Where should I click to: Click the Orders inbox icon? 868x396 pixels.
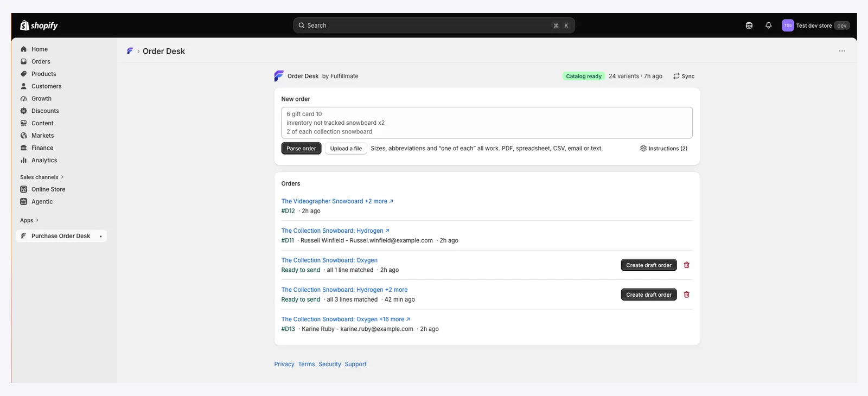tap(23, 62)
